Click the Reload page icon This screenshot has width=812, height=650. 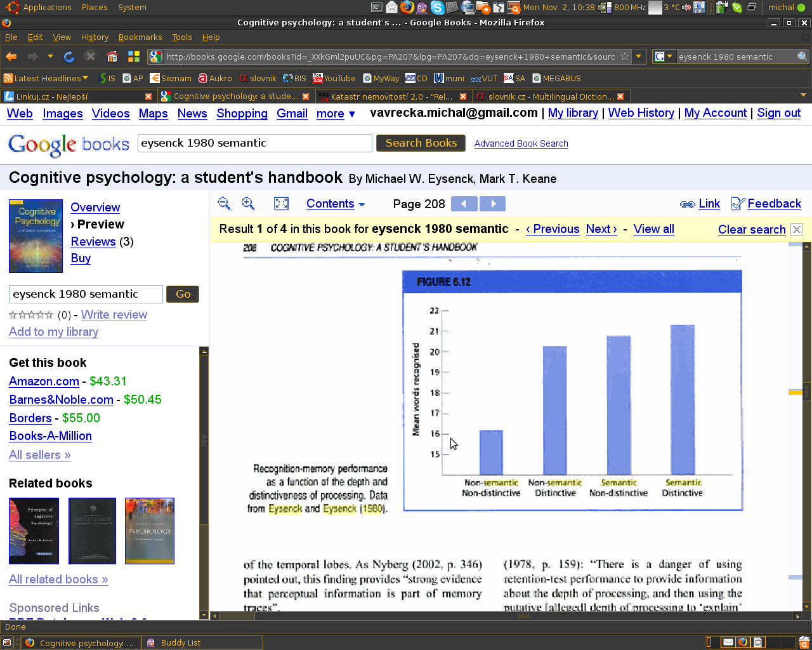[x=69, y=56]
